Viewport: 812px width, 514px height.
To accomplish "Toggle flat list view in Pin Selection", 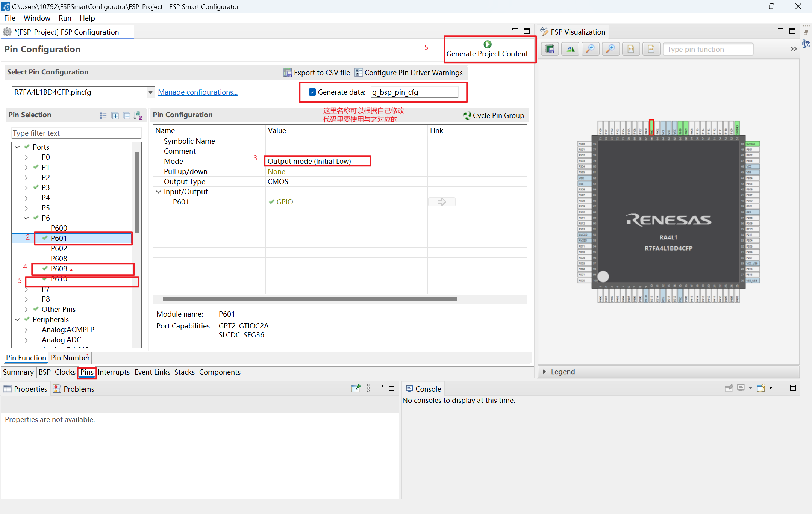I will (x=103, y=116).
